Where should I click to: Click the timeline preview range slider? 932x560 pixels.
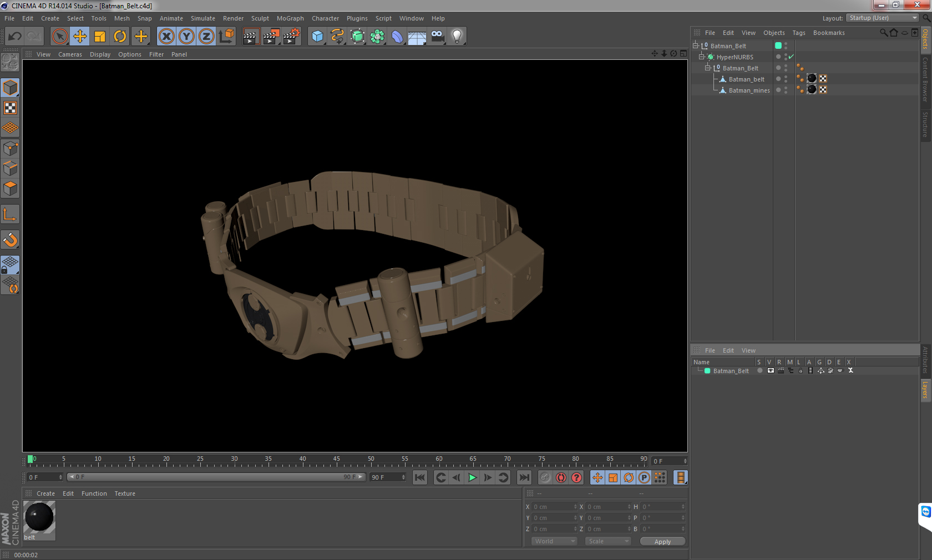(x=216, y=477)
